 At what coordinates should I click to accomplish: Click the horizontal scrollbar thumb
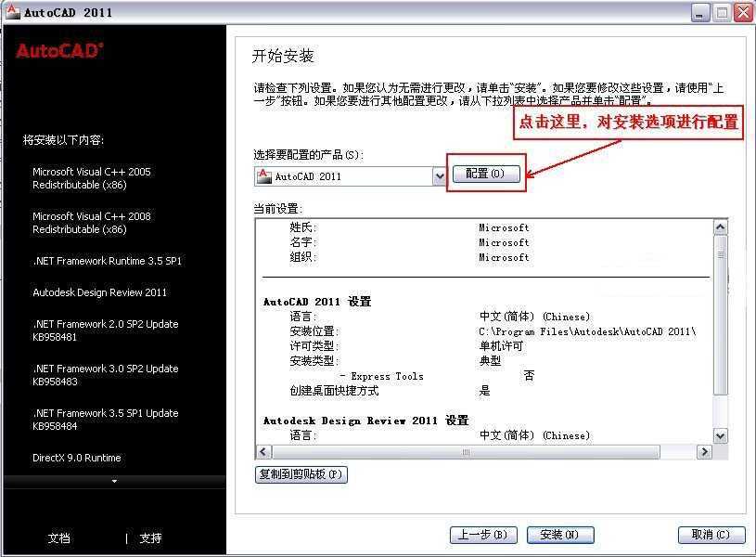[x=466, y=452]
